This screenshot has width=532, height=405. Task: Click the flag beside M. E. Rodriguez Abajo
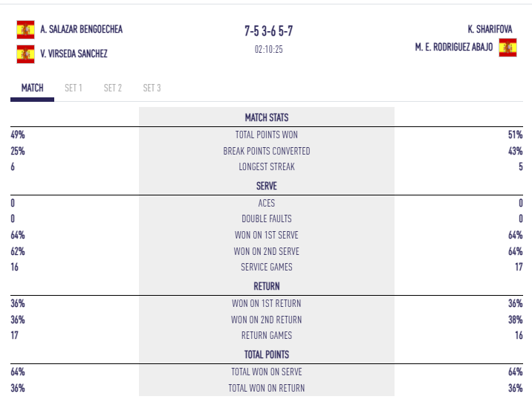[507, 48]
